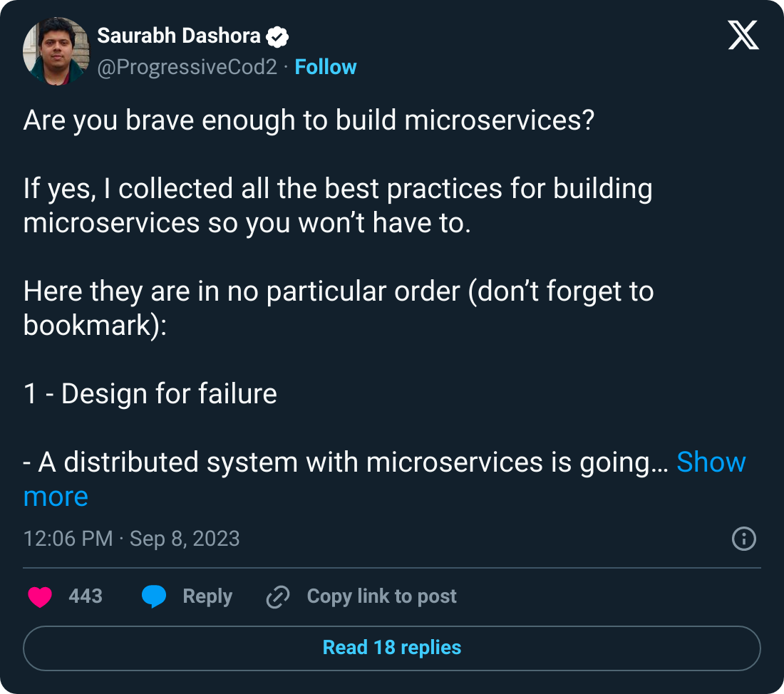Viewport: 784px width, 694px height.
Task: Open Read 18 replies
Action: point(391,647)
